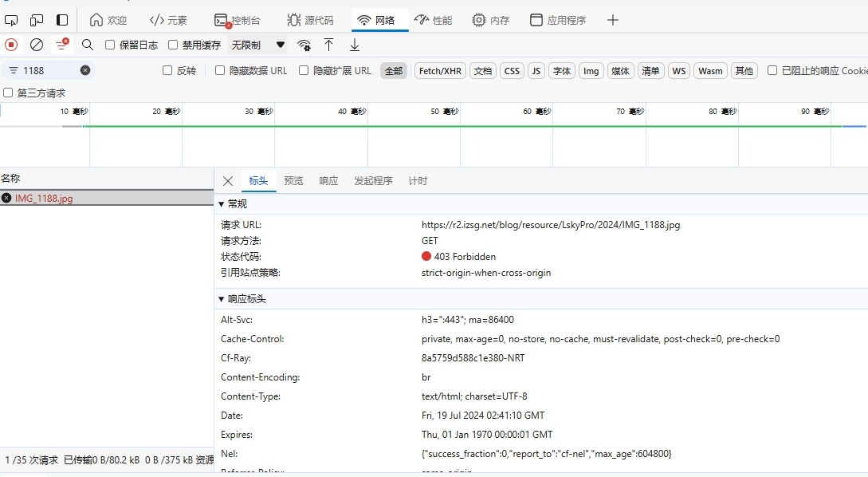Filter by 清单 manifest requests
Viewport: 868px width, 477px height.
coord(650,71)
